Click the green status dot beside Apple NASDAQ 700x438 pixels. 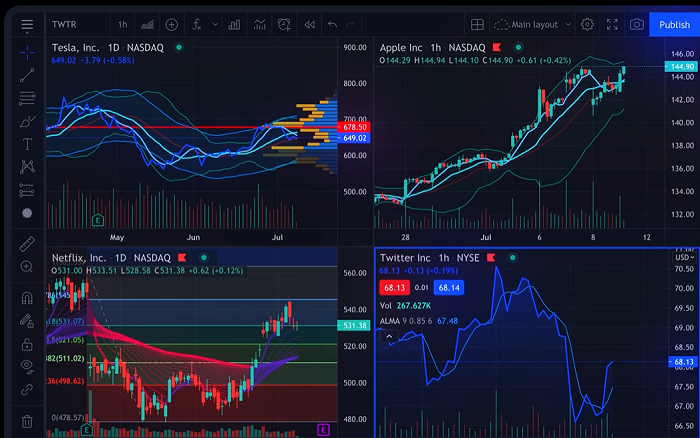518,47
